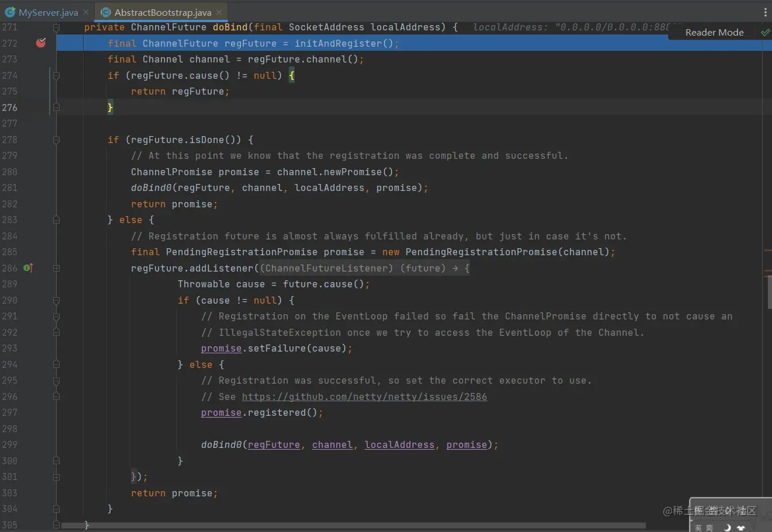The height and width of the screenshot is (532, 772).
Task: Click the fold end marker on line 300
Action: [x=56, y=461]
